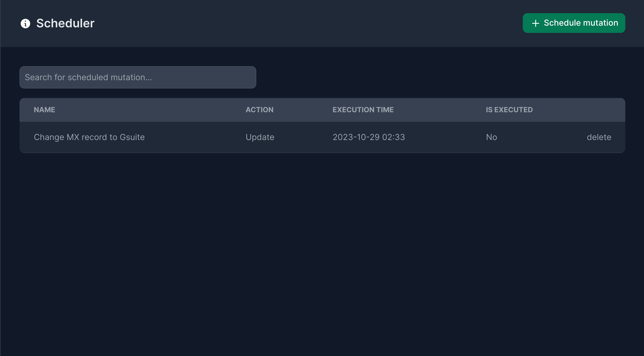Viewport: 644px width, 356px height.
Task: Click the info icon beside Scheduler
Action: pos(25,24)
